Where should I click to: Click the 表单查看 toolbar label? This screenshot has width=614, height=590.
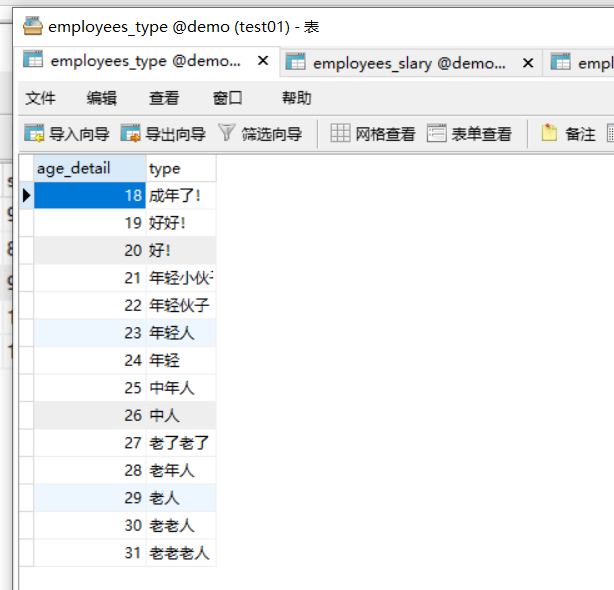coord(482,134)
